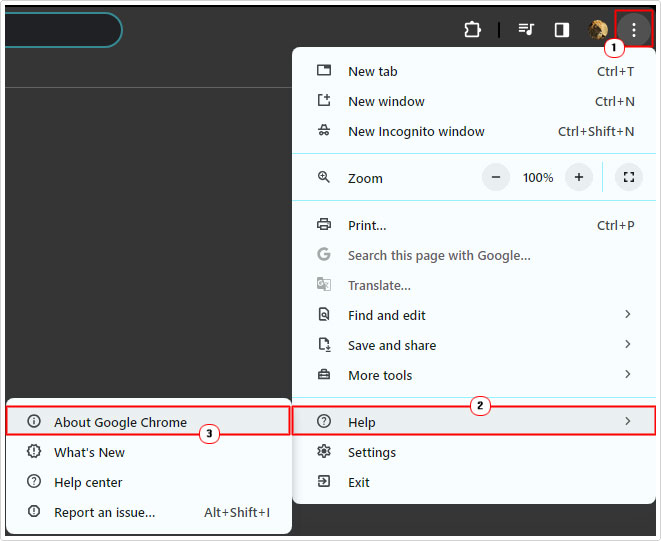
Task: Toggle the side panel icon
Action: pos(562,30)
